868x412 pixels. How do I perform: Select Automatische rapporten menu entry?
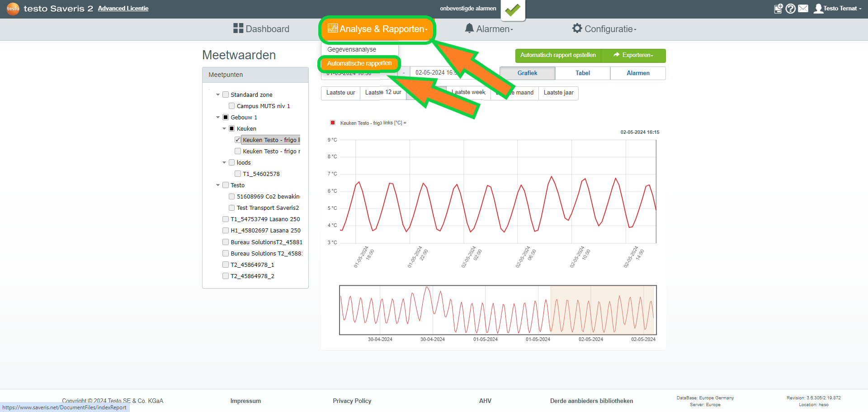pyautogui.click(x=359, y=63)
